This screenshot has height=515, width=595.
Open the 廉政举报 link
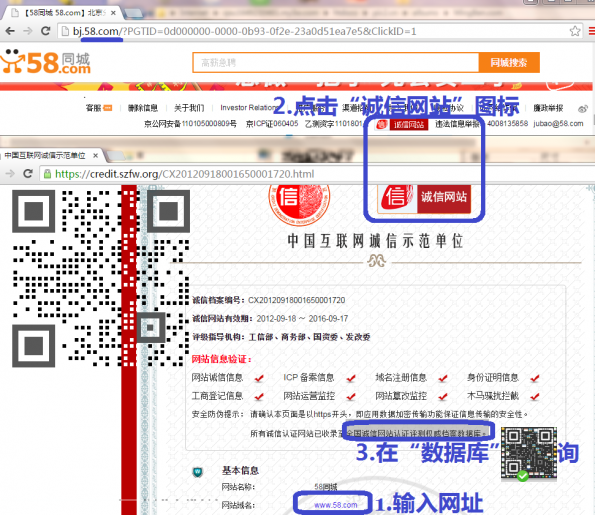[x=548, y=108]
